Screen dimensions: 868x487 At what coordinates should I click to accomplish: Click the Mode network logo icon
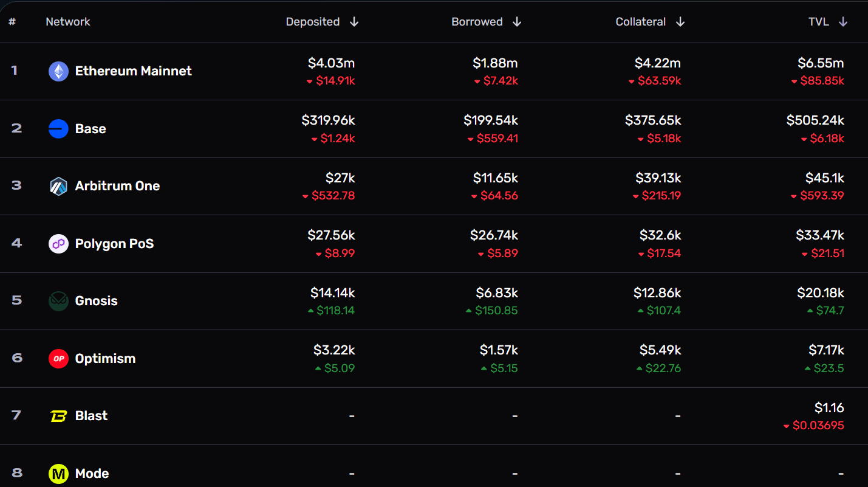[x=58, y=474]
